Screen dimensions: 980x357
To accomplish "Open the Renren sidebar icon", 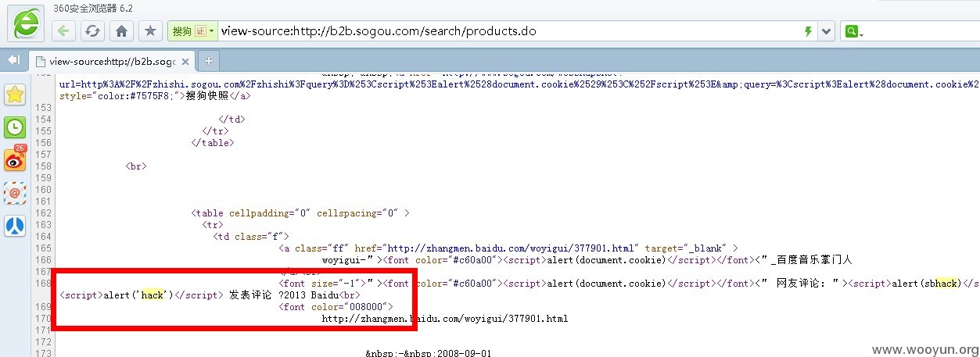I will [15, 226].
